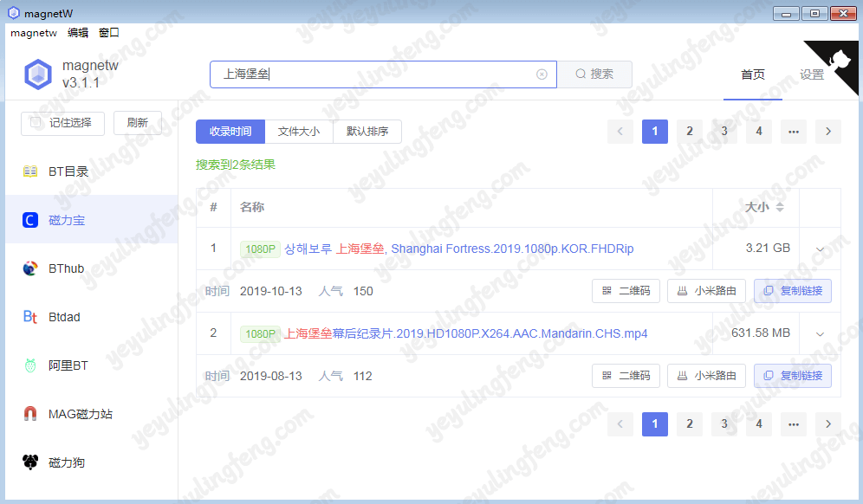This screenshot has width=863, height=504.
Task: Select 磁力狗 source in sidebar
Action: pos(91,462)
